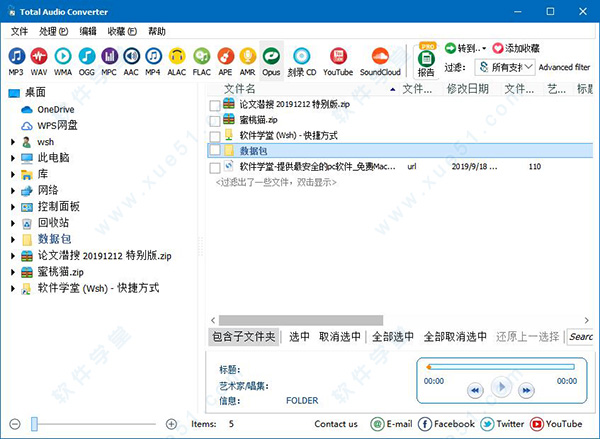This screenshot has width=600, height=439.
Task: Choose AAC output format icon
Action: click(x=131, y=61)
